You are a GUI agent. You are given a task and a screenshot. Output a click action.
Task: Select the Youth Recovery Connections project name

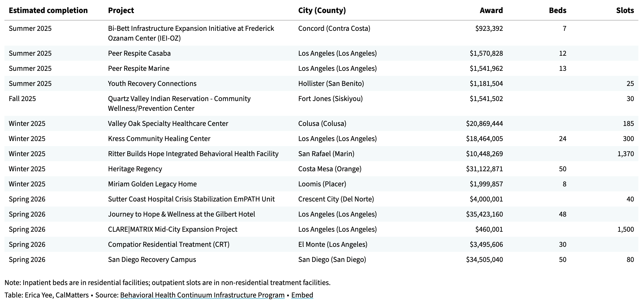[x=152, y=84]
